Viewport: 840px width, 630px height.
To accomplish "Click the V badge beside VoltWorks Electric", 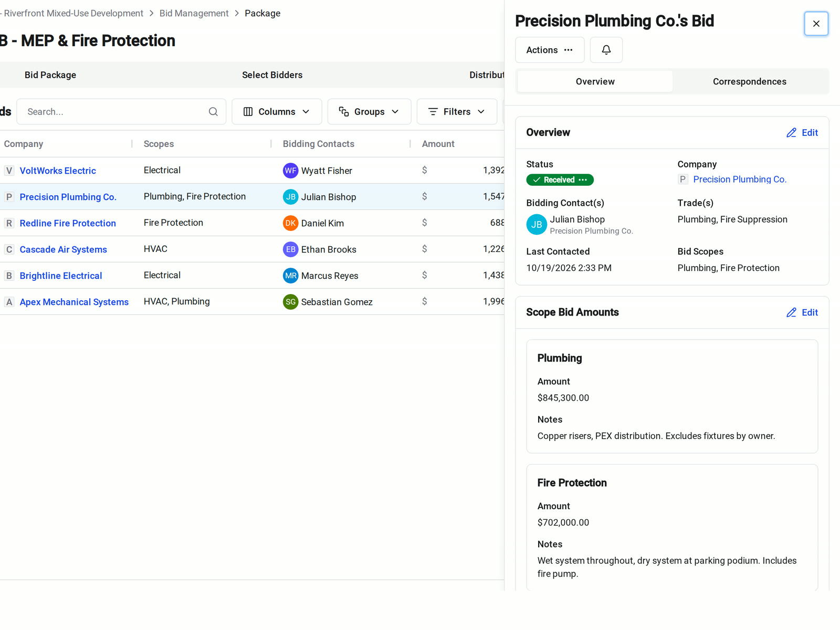I will tap(9, 171).
